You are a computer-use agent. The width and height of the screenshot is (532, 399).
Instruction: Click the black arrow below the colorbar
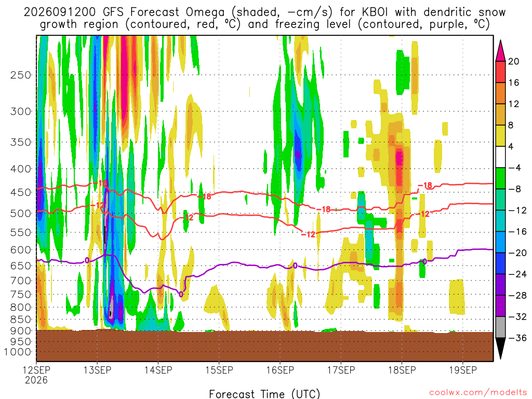tap(500, 349)
